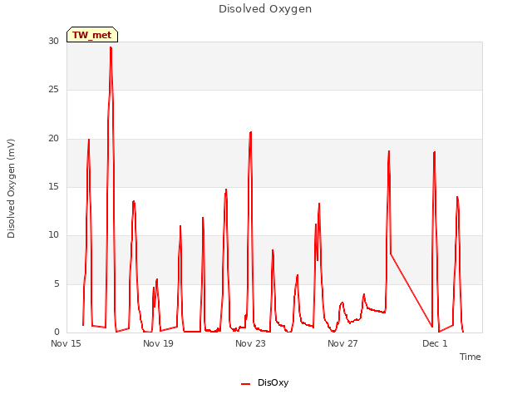532x399 pixels.
Task: Click the 'Disolved Oxygen (mV)' y-axis label
Action: tap(11, 189)
